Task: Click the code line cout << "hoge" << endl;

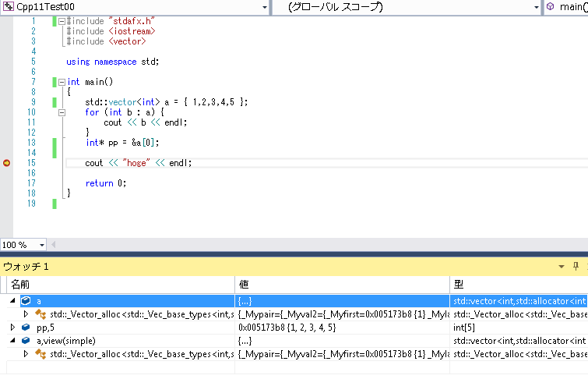Action: pos(139,163)
